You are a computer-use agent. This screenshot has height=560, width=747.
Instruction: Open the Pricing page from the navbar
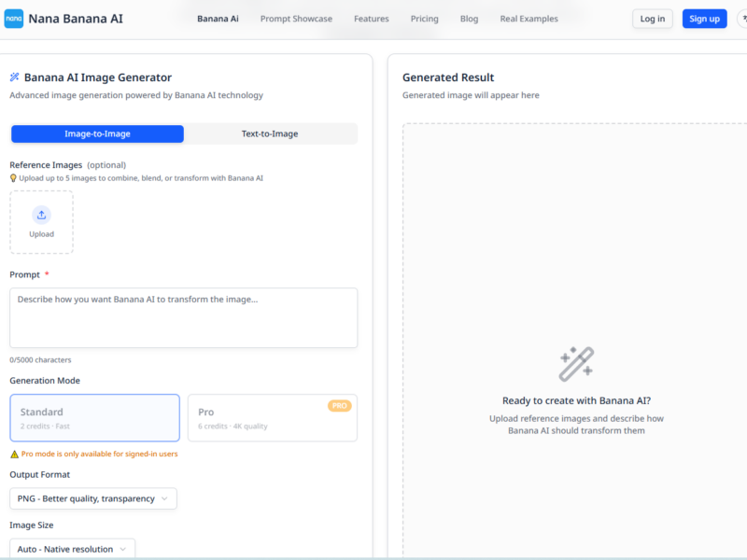(x=424, y=18)
